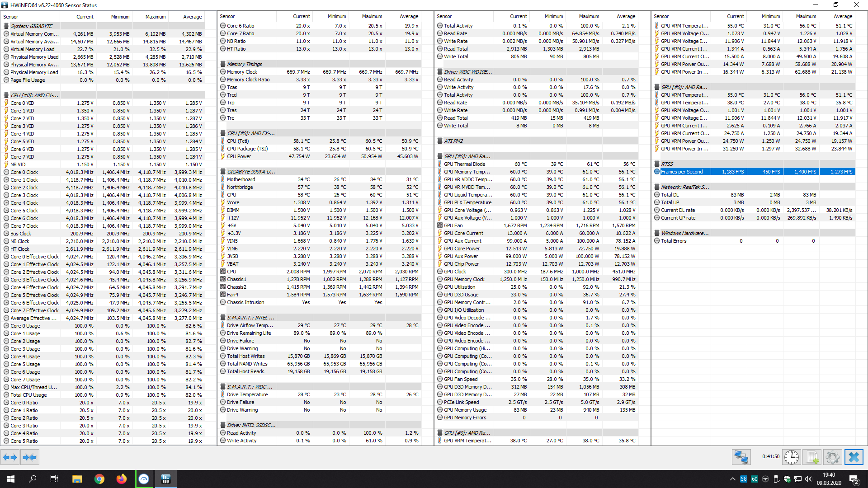The width and height of the screenshot is (868, 488).
Task: Click tray temperature icon showing 58
Action: (x=744, y=479)
